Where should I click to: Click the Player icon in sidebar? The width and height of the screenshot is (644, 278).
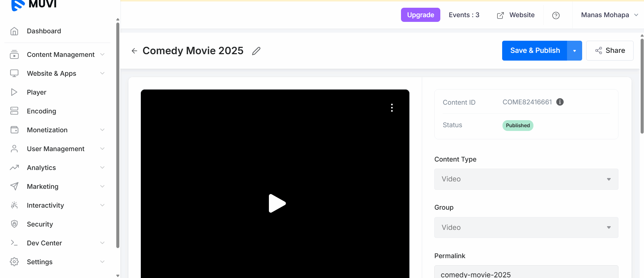pos(14,92)
